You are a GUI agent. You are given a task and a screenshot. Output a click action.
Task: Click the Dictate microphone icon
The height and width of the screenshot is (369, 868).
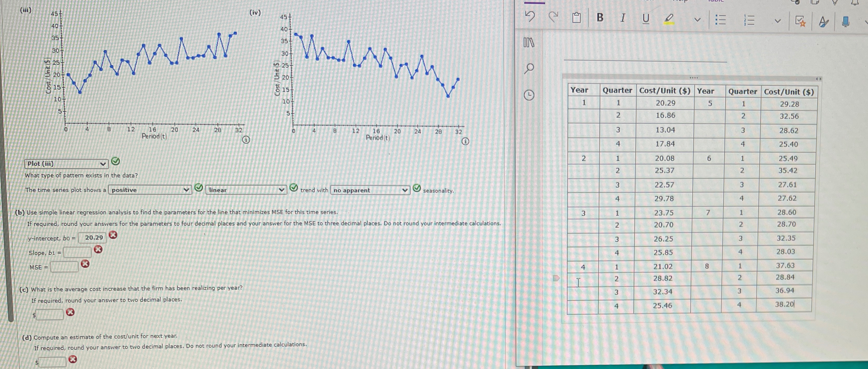tap(846, 22)
